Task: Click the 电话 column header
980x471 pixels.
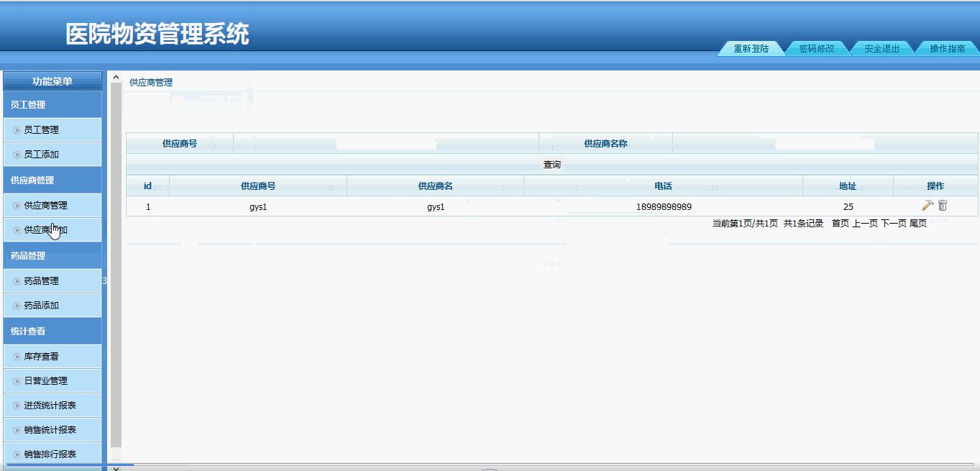Action: (663, 186)
